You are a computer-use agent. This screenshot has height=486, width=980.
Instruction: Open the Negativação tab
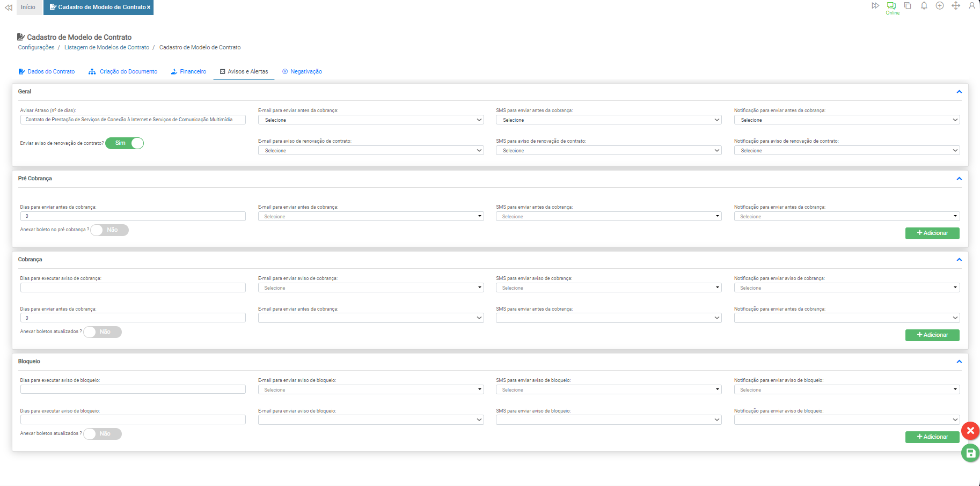pyautogui.click(x=302, y=72)
